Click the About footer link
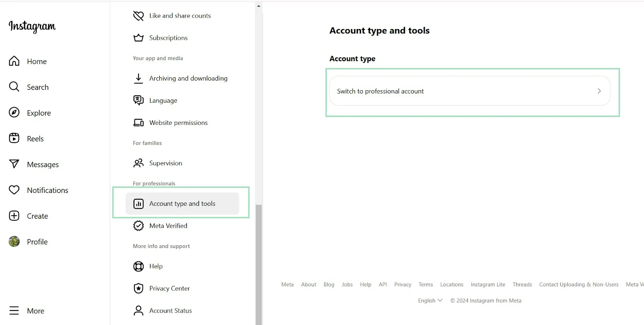The height and width of the screenshot is (325, 644). pos(309,284)
